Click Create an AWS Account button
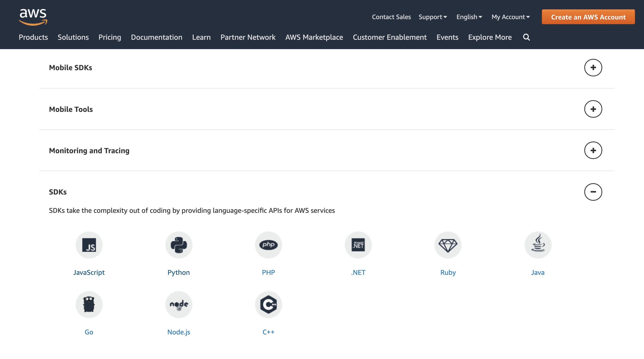Image resolution: width=644 pixels, height=359 pixels. click(588, 17)
